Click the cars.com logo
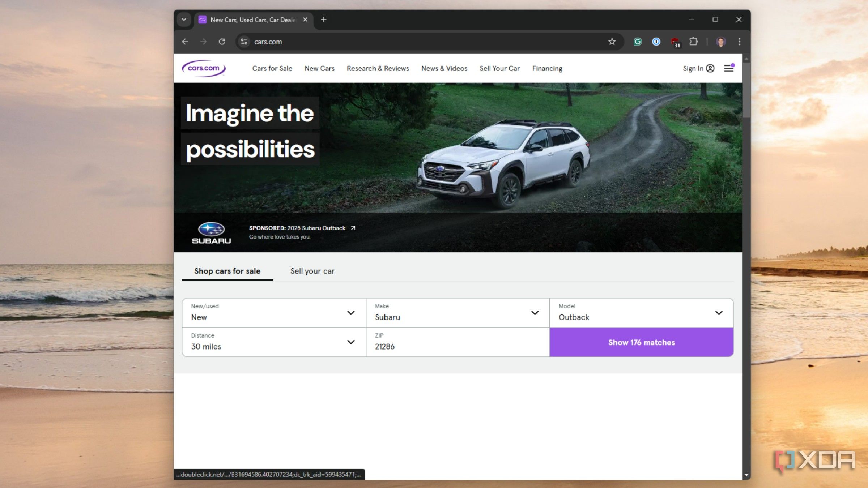The image size is (868, 488). coord(204,68)
